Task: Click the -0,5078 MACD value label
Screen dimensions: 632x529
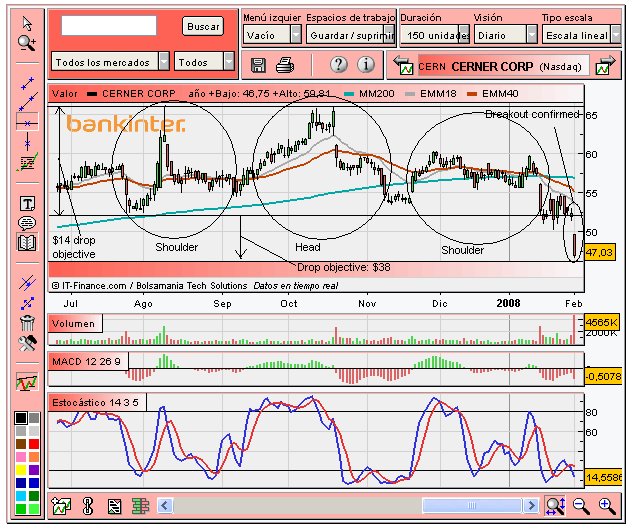Action: (x=603, y=377)
